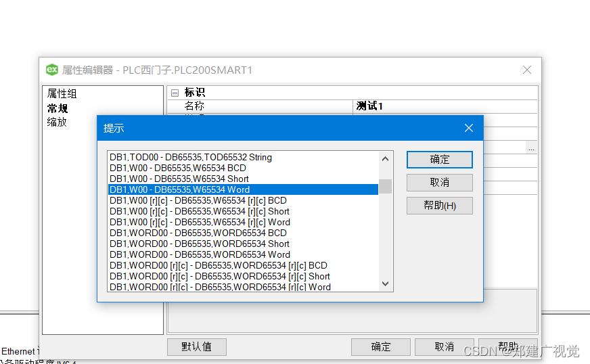This screenshot has height=364, width=590.
Task: Select highlighted DB1,W00 - DB65535,W65534 Word row
Action: [243, 189]
